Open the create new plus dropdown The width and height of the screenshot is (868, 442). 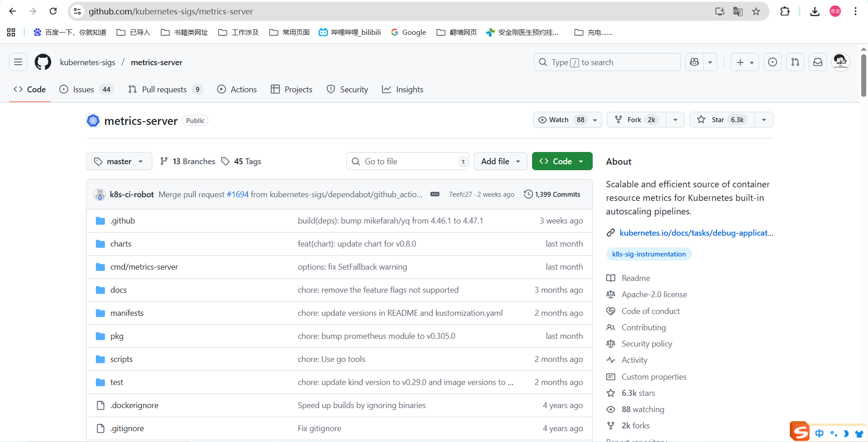745,62
